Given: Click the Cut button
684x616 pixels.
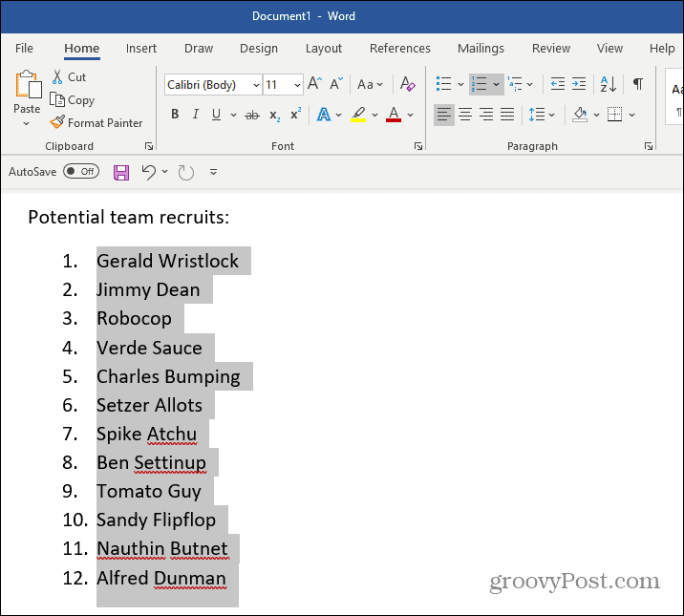Looking at the screenshot, I should pos(69,77).
